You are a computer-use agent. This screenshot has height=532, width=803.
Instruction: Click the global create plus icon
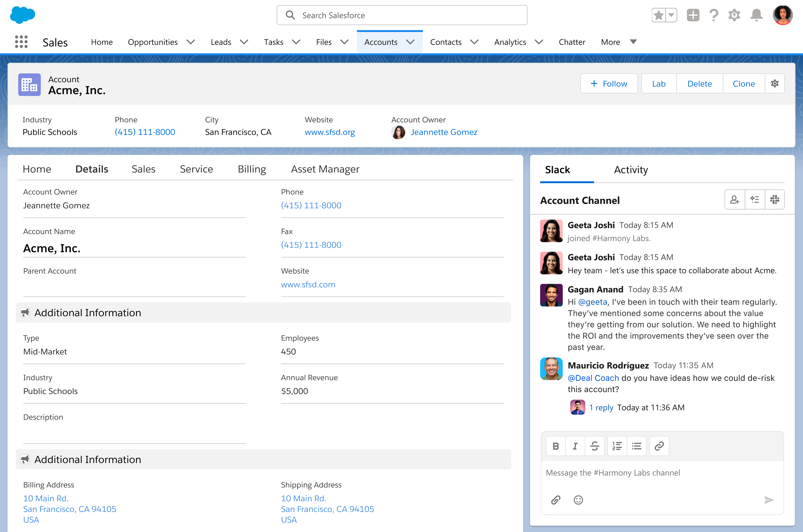point(693,15)
